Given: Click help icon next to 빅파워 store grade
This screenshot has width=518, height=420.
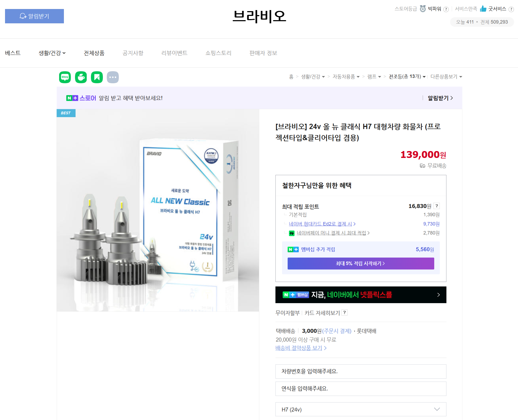Looking at the screenshot, I should click(446, 9).
